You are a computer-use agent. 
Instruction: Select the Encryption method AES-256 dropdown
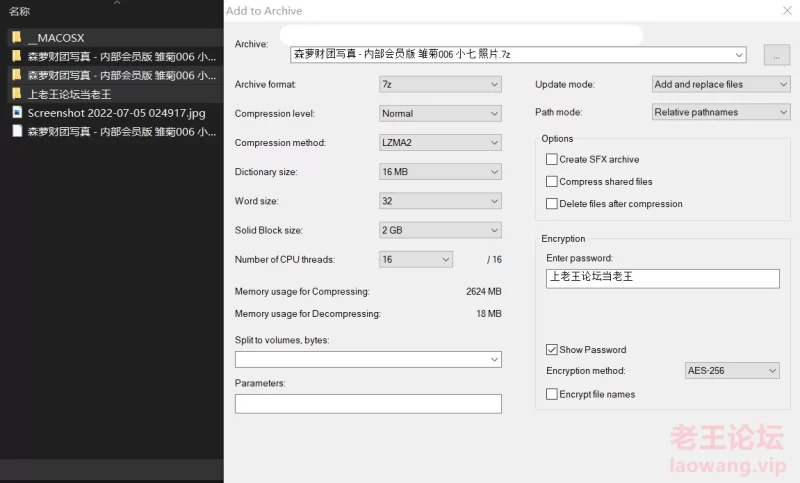(x=732, y=371)
